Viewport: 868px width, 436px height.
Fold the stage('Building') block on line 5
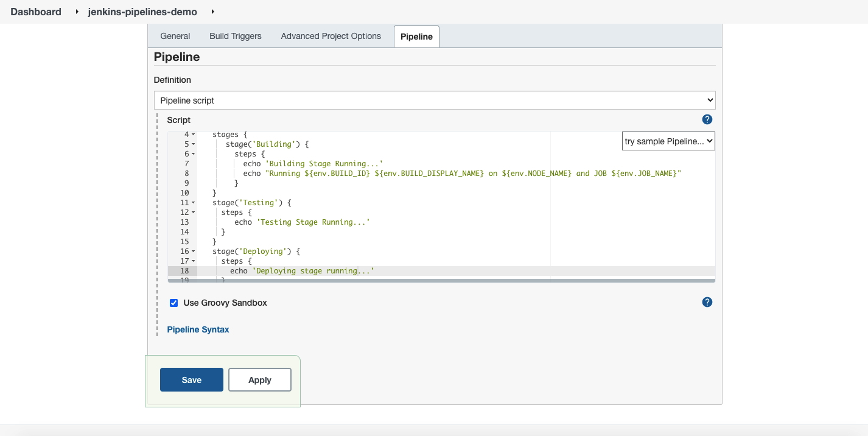click(x=193, y=144)
